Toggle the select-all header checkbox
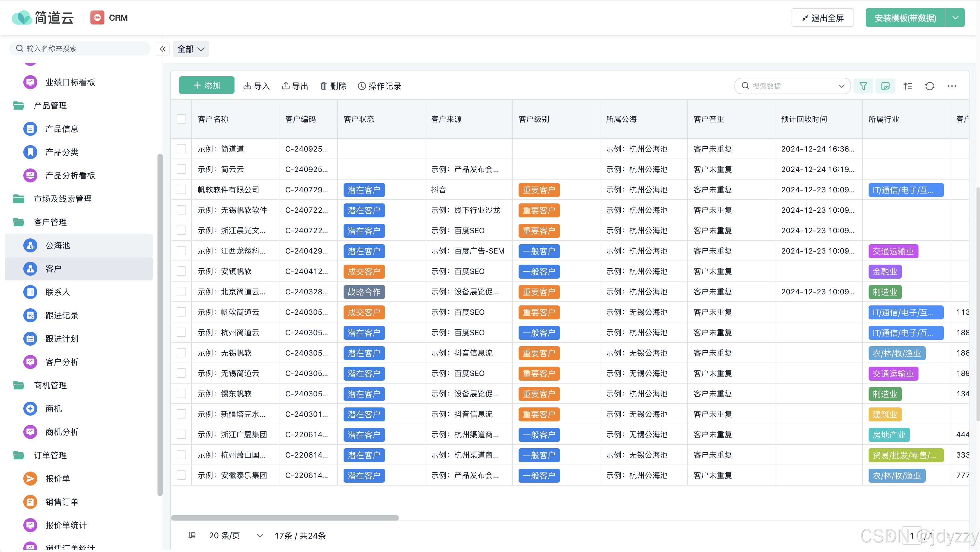Image resolution: width=980 pixels, height=552 pixels. 181,119
